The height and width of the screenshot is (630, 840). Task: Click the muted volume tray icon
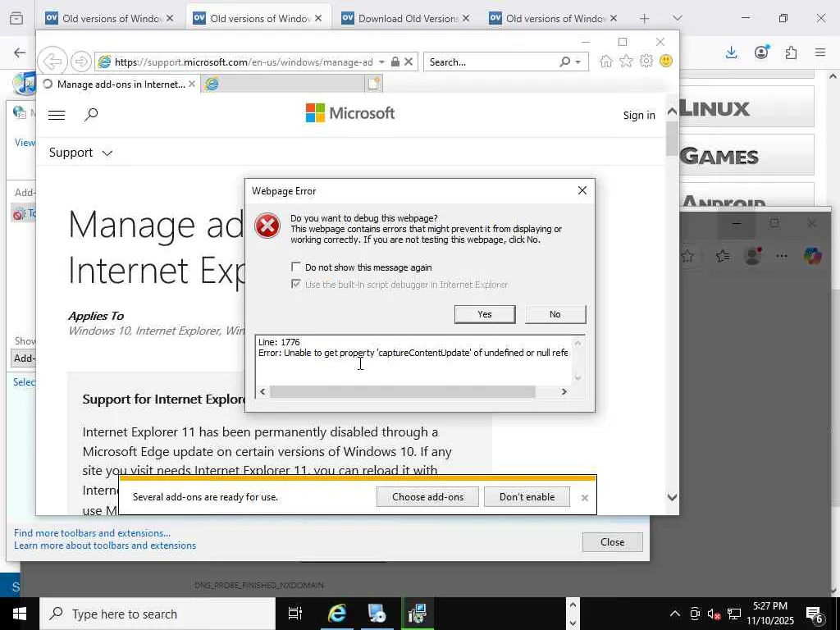pos(714,614)
